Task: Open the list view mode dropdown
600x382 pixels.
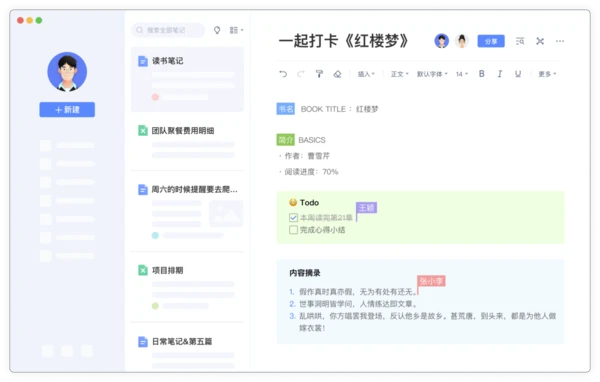Action: click(x=236, y=30)
